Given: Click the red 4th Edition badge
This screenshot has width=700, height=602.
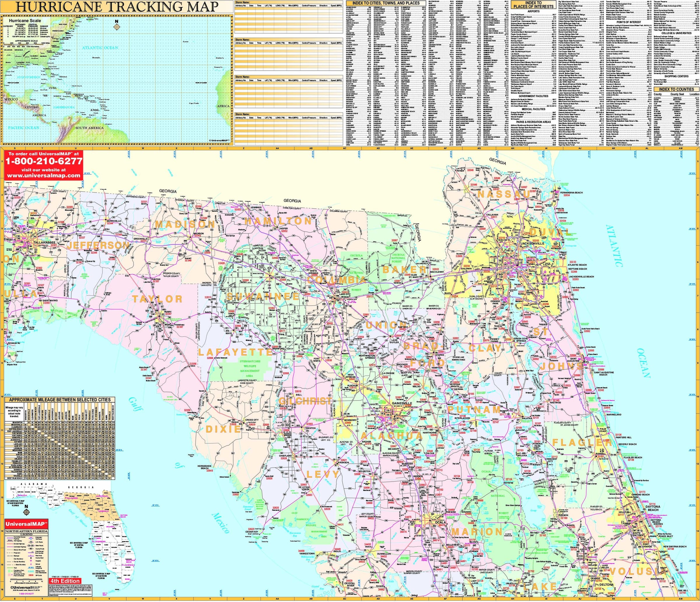Looking at the screenshot, I should point(65,581).
